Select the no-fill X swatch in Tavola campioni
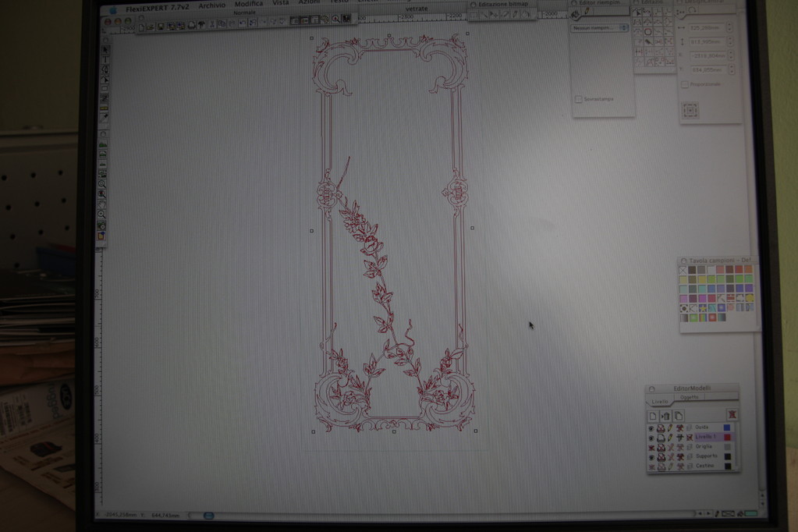This screenshot has height=532, width=798. (683, 271)
